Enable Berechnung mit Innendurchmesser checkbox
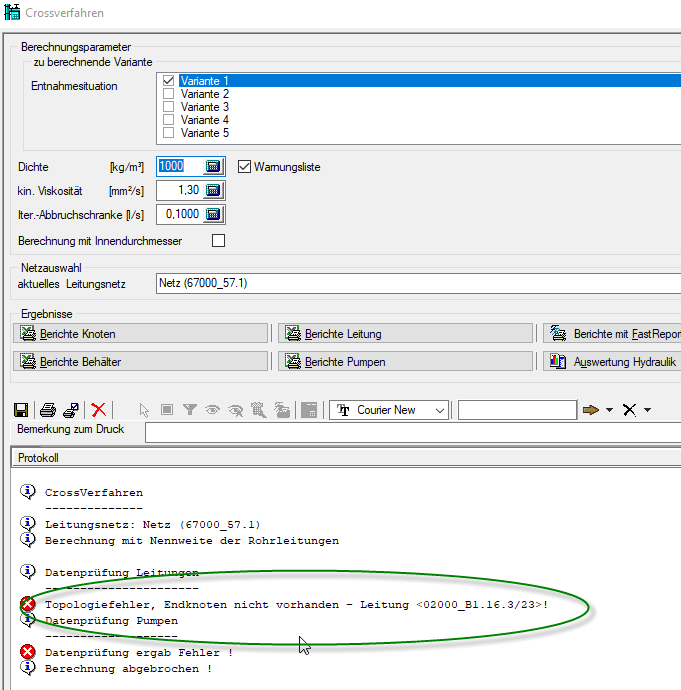Image resolution: width=681 pixels, height=690 pixels. (218, 241)
